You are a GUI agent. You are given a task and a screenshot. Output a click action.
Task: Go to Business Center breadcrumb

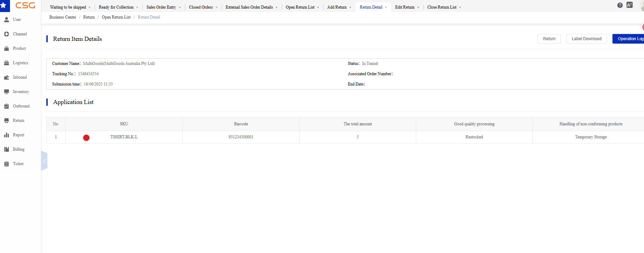click(x=63, y=17)
